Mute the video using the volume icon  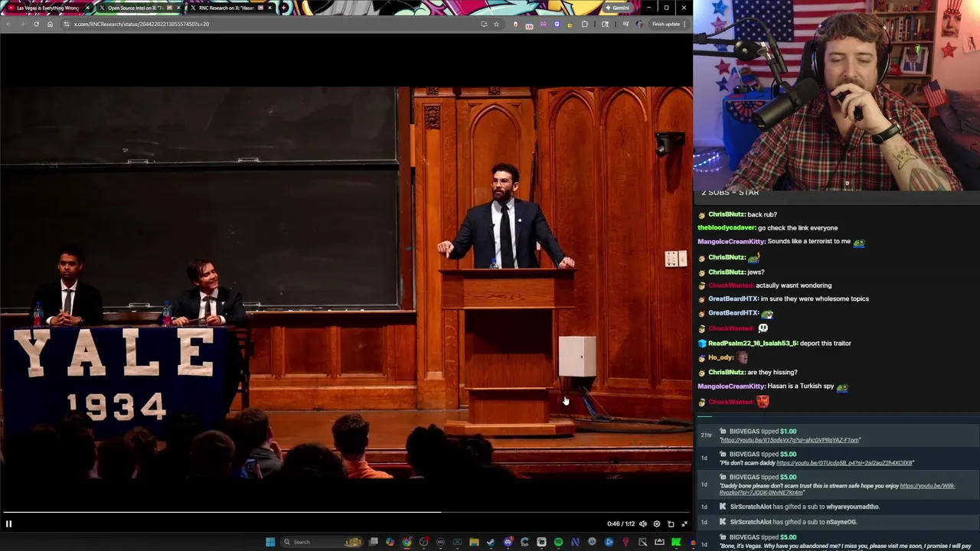point(643,523)
